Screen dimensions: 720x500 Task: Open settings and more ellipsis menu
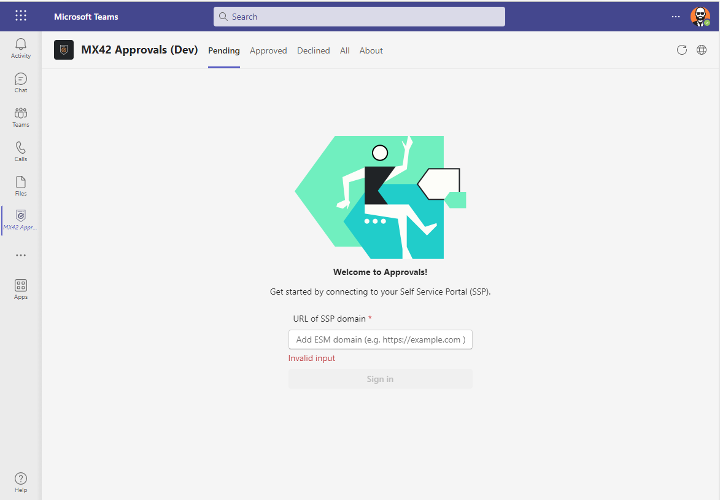pos(675,17)
